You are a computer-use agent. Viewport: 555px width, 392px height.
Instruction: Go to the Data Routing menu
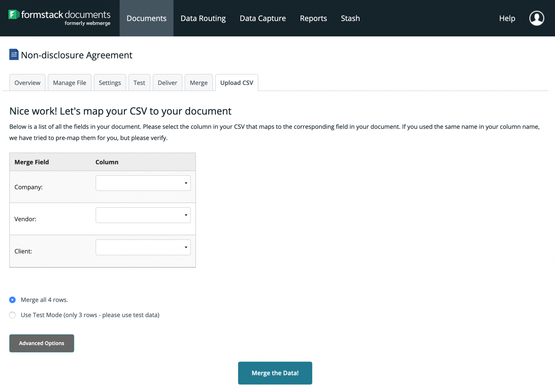click(203, 18)
